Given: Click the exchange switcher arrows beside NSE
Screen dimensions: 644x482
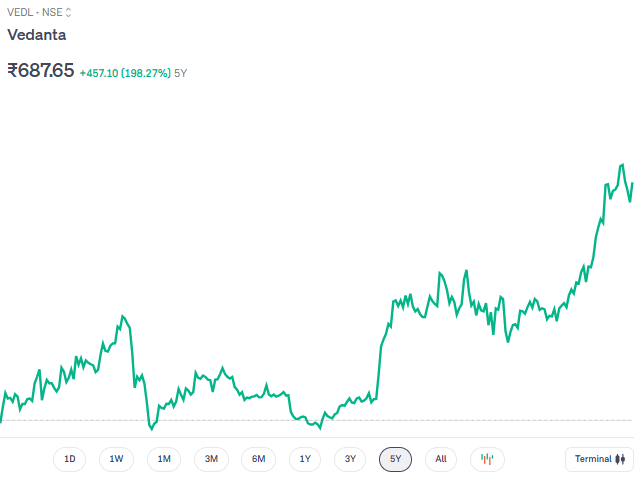Looking at the screenshot, I should [x=68, y=13].
